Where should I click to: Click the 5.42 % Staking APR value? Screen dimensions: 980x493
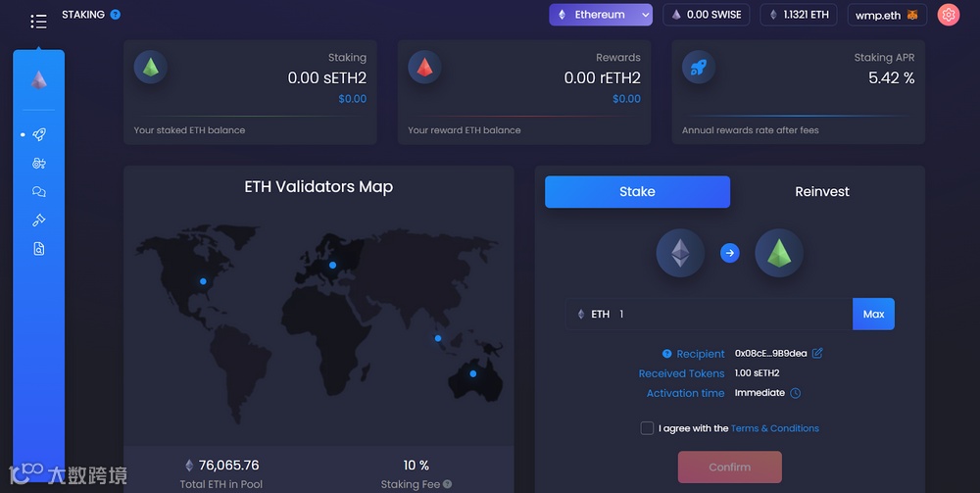coord(891,78)
